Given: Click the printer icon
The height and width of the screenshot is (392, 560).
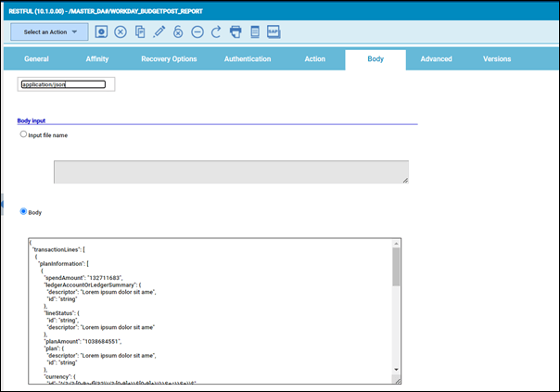Looking at the screenshot, I should tap(235, 32).
